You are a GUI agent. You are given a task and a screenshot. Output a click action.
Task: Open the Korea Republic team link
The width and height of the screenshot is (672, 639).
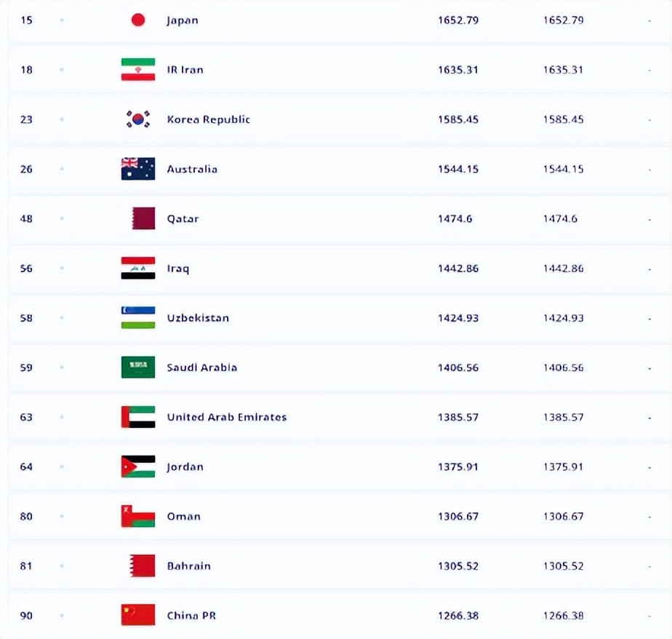pyautogui.click(x=209, y=119)
